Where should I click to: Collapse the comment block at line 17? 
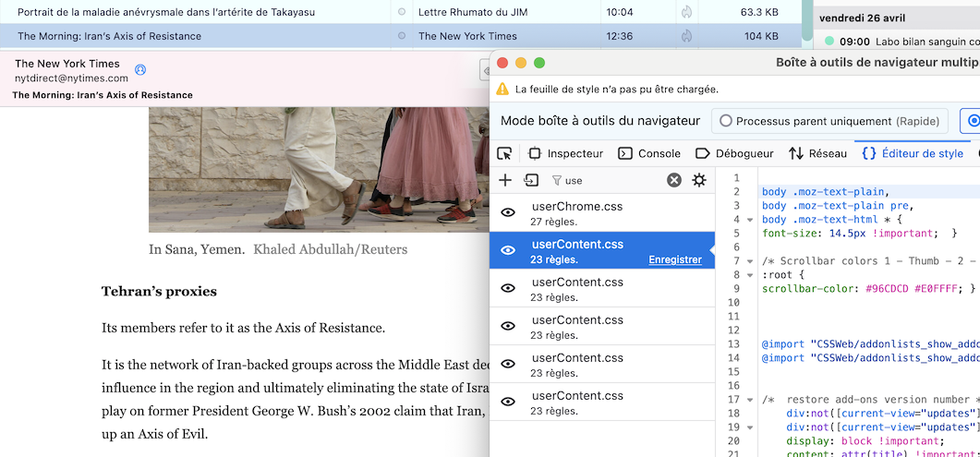pos(750,400)
